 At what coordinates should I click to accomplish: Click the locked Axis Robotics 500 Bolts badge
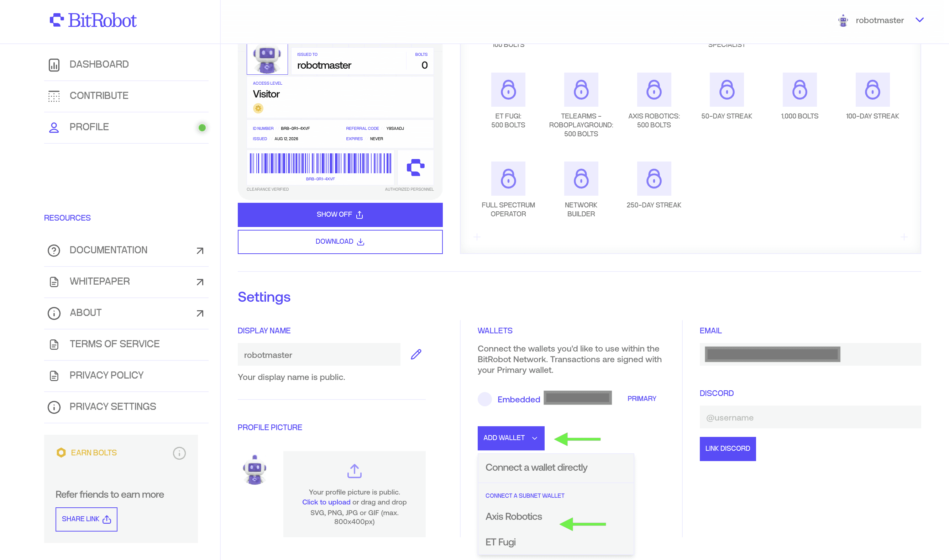pos(654,90)
